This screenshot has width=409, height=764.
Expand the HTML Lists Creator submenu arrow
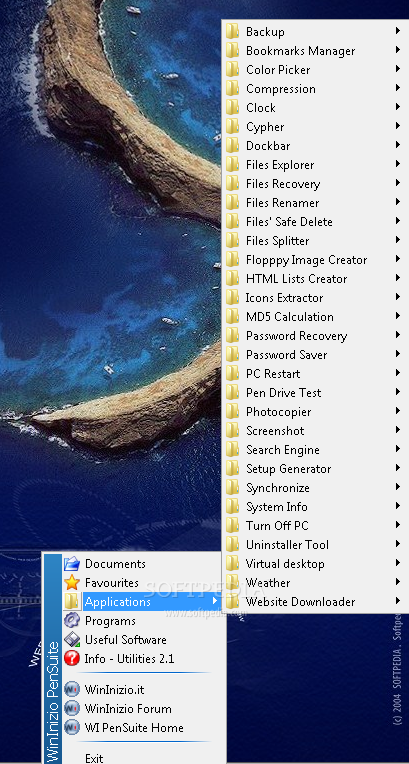[x=398, y=278]
